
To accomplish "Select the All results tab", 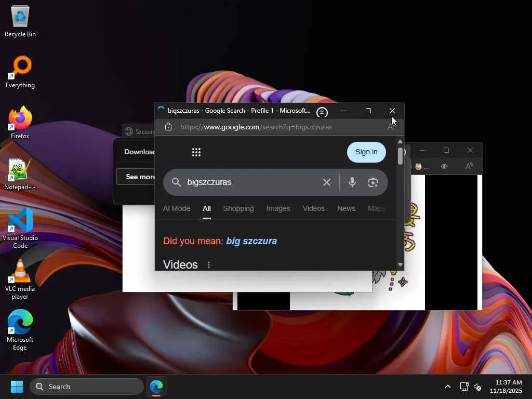I will point(207,208).
